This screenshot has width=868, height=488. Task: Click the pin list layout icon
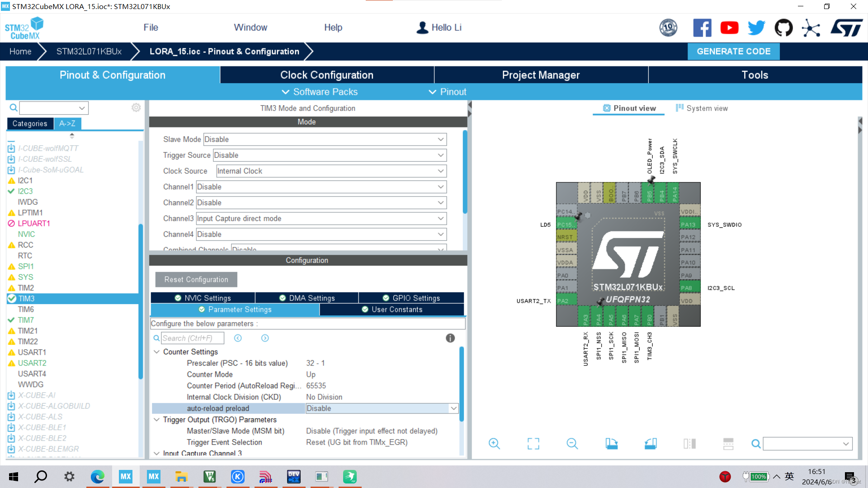[x=728, y=444]
